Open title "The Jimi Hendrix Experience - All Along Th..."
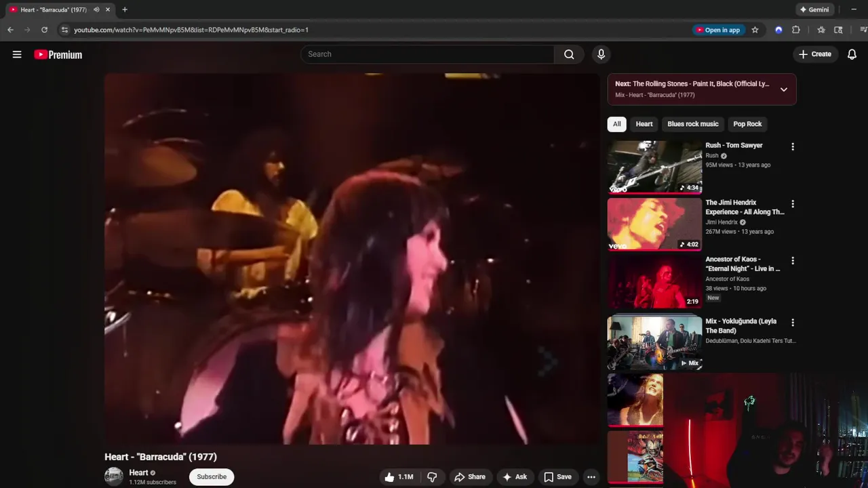Screen dimensions: 868x488 pyautogui.click(x=745, y=207)
